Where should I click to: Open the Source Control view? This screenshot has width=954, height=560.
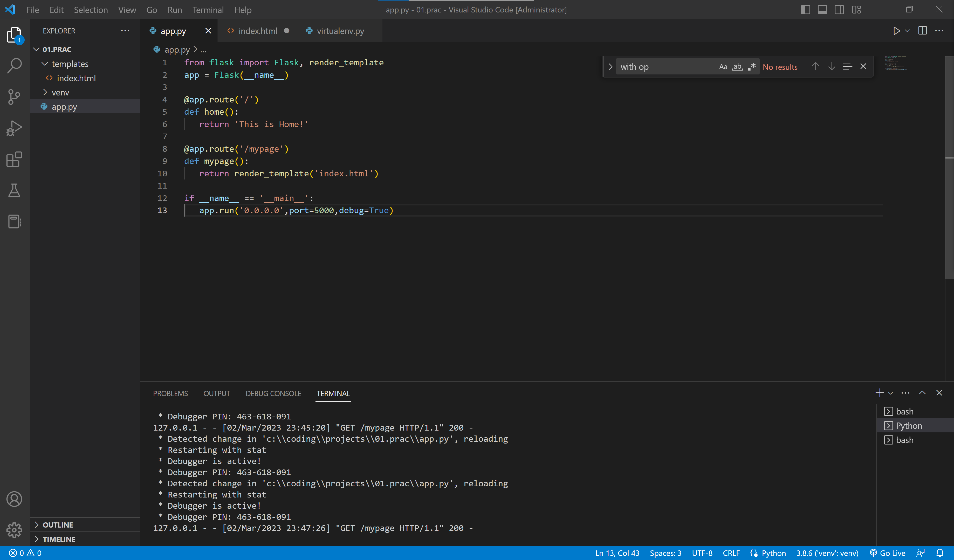pos(14,97)
